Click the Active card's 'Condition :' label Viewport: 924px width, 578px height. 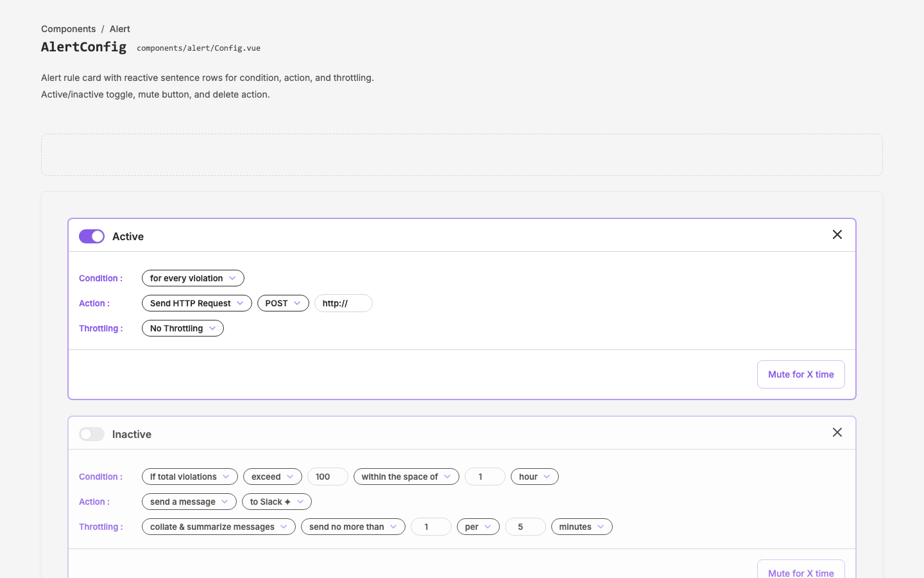click(x=101, y=278)
